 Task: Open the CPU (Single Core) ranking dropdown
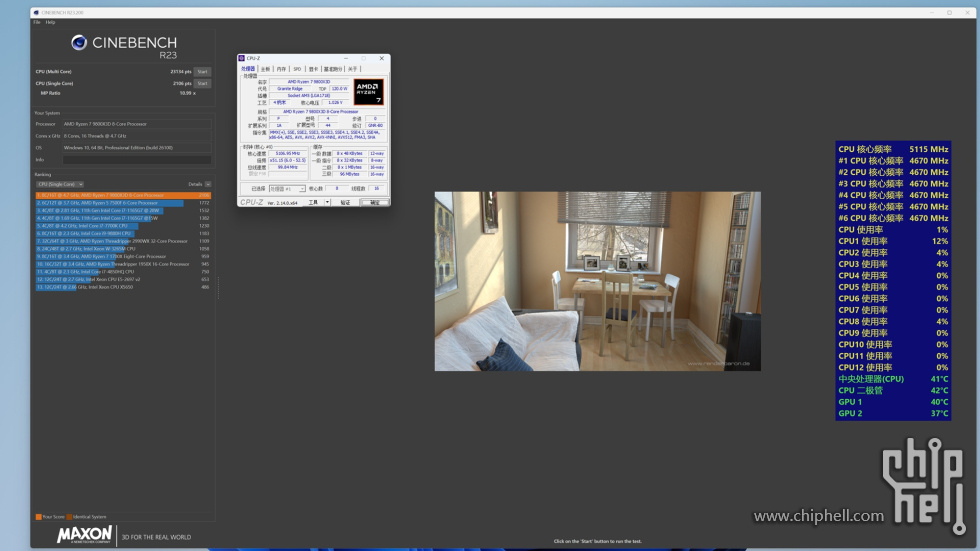[60, 184]
